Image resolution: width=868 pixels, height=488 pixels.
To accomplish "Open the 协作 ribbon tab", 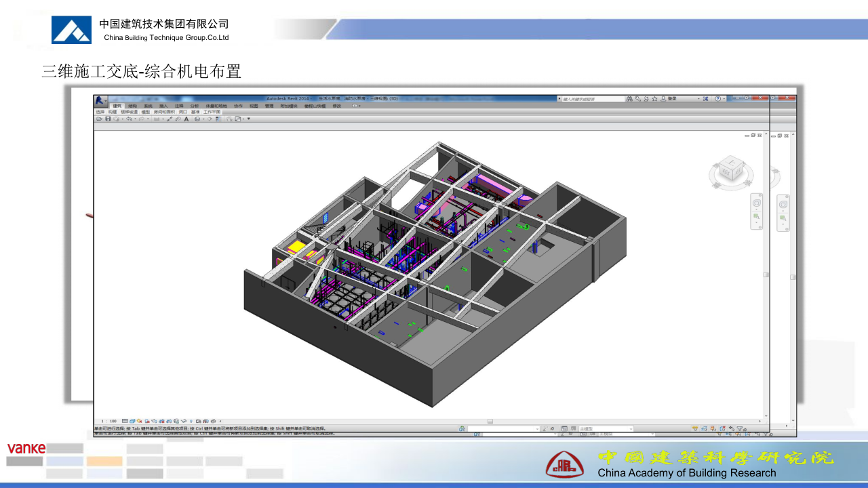I will pyautogui.click(x=238, y=106).
